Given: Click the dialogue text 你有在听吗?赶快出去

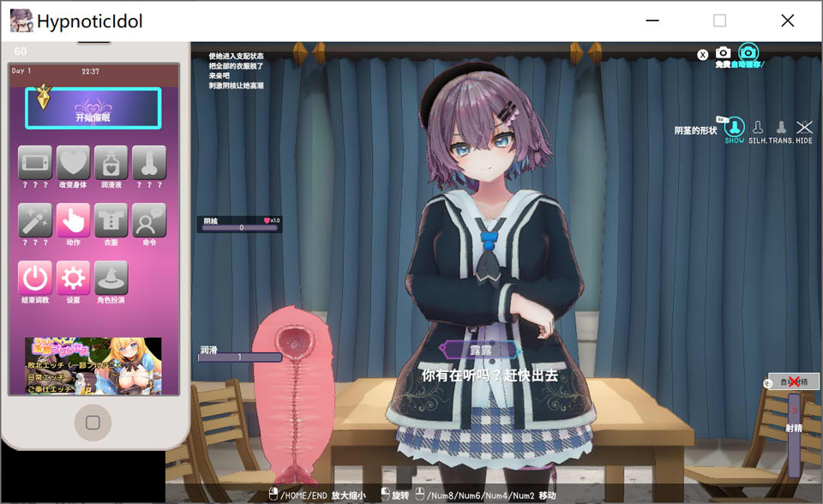Looking at the screenshot, I should [490, 375].
